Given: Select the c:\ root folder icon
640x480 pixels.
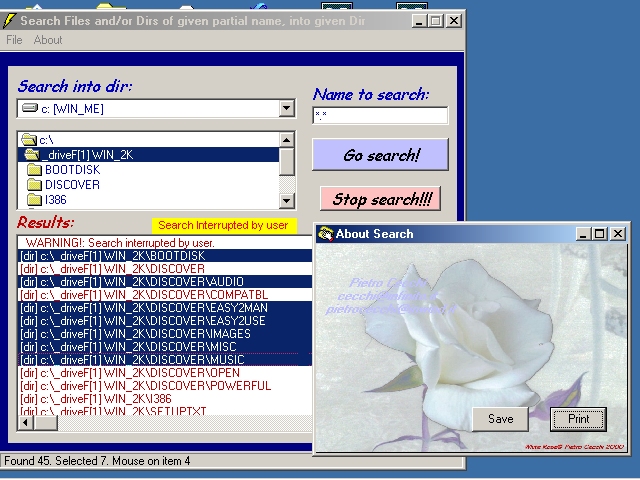Looking at the screenshot, I should pyautogui.click(x=28, y=140).
